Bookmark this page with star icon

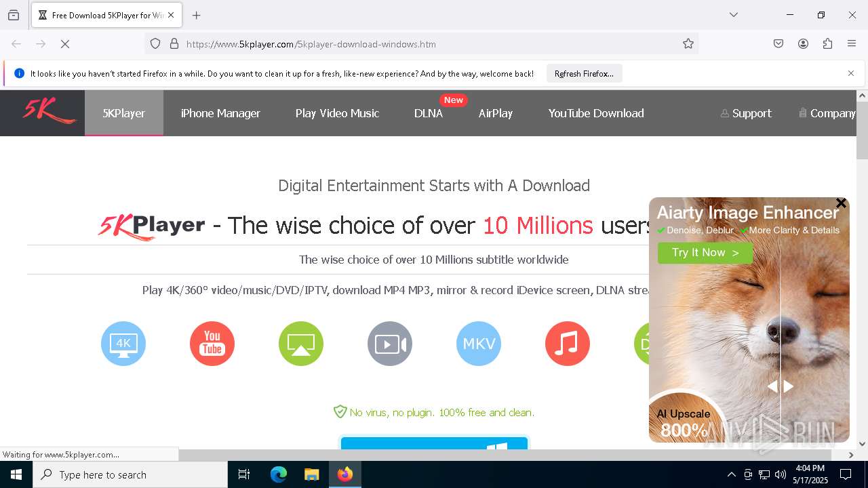coord(688,44)
